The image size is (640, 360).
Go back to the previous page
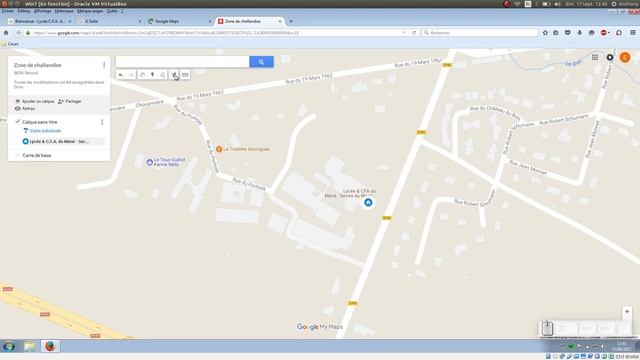coord(18,33)
